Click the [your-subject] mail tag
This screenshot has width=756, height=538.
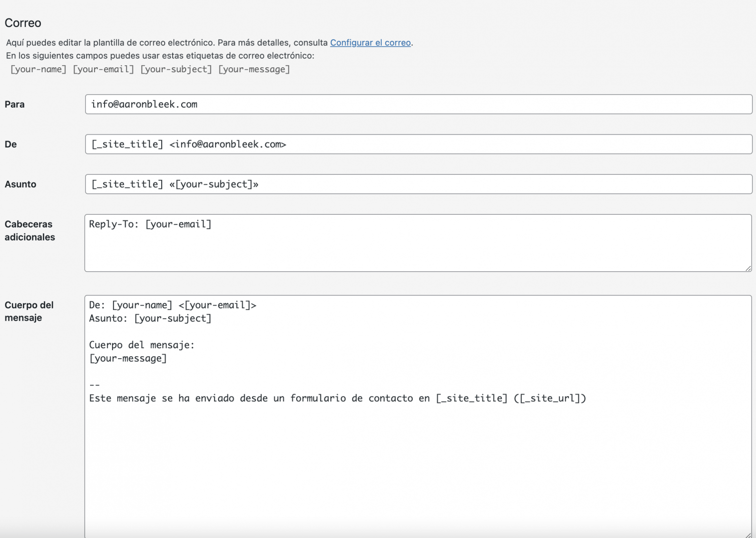click(176, 69)
